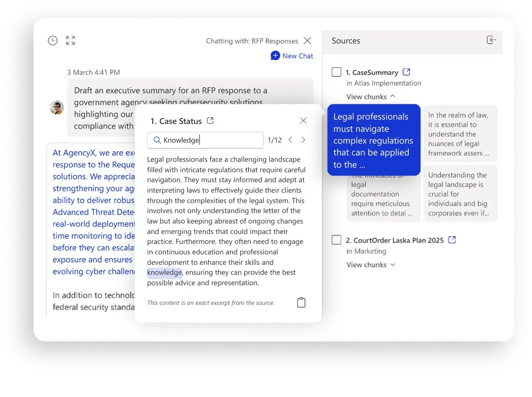Open CourtOrder Laska Plan 2025 externally
Image resolution: width=532 pixels, height=397 pixels.
[x=452, y=240]
